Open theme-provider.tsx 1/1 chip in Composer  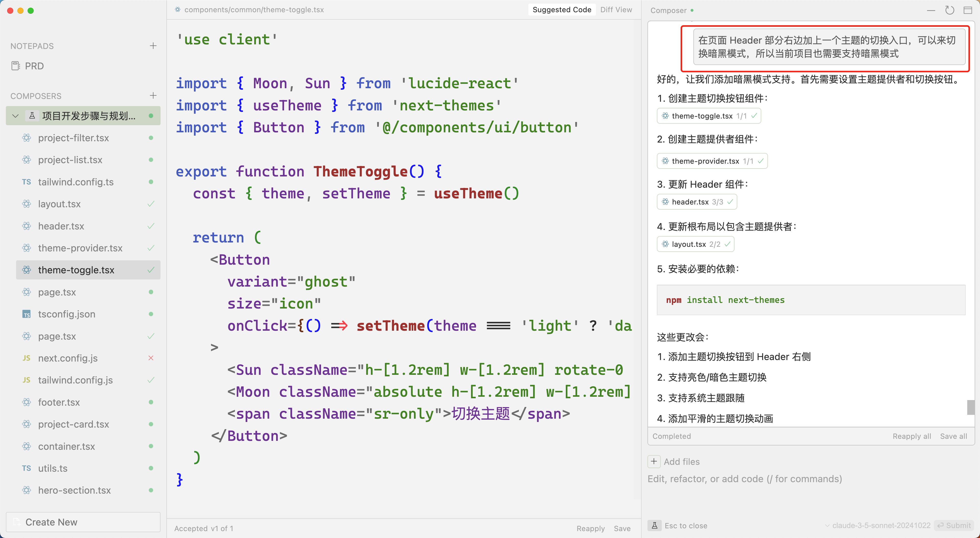coord(712,161)
